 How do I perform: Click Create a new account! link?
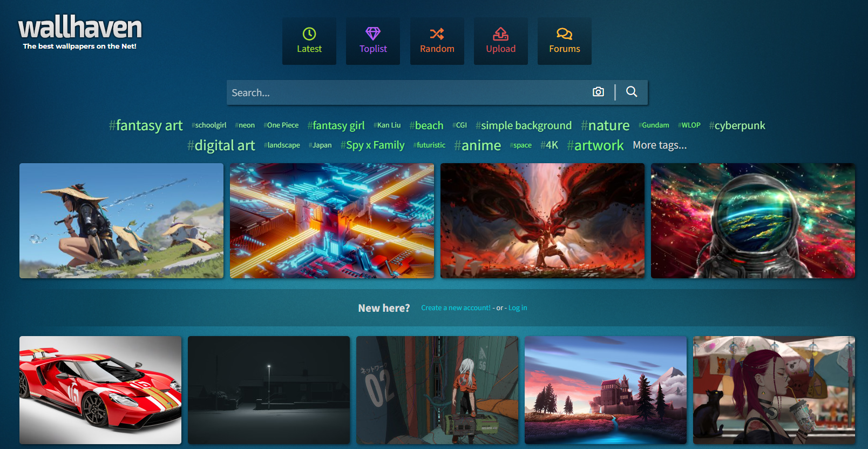click(456, 308)
